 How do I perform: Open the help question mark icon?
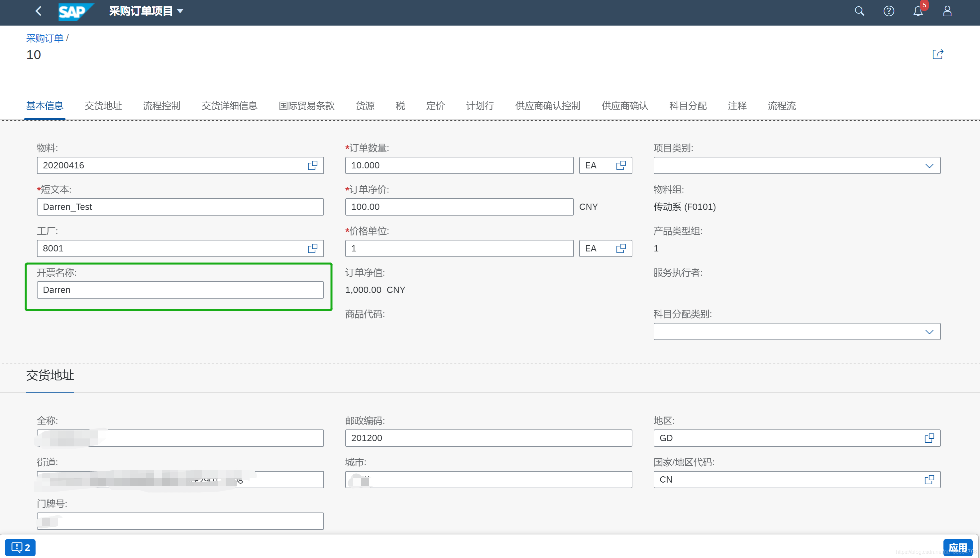889,11
